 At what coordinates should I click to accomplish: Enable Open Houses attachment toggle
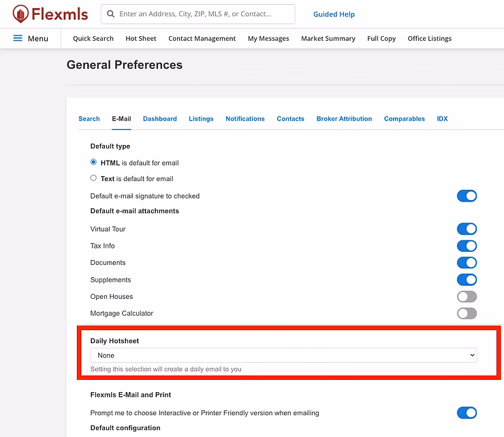(467, 297)
